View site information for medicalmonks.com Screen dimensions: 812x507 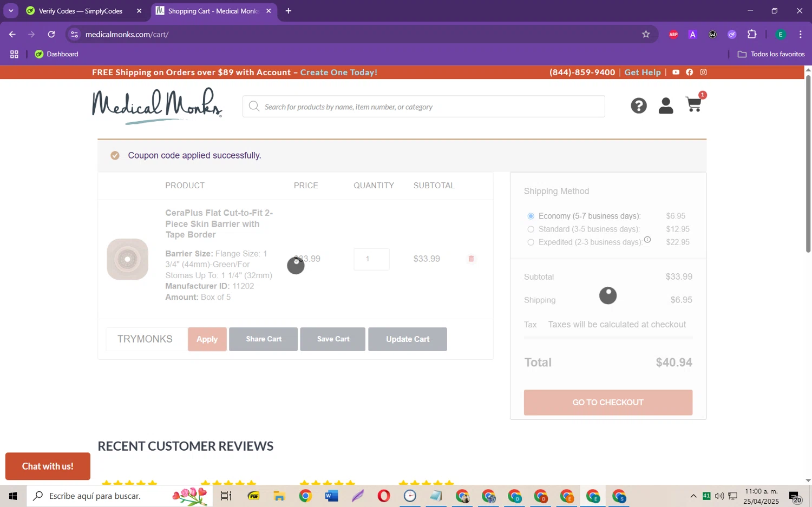pos(75,34)
